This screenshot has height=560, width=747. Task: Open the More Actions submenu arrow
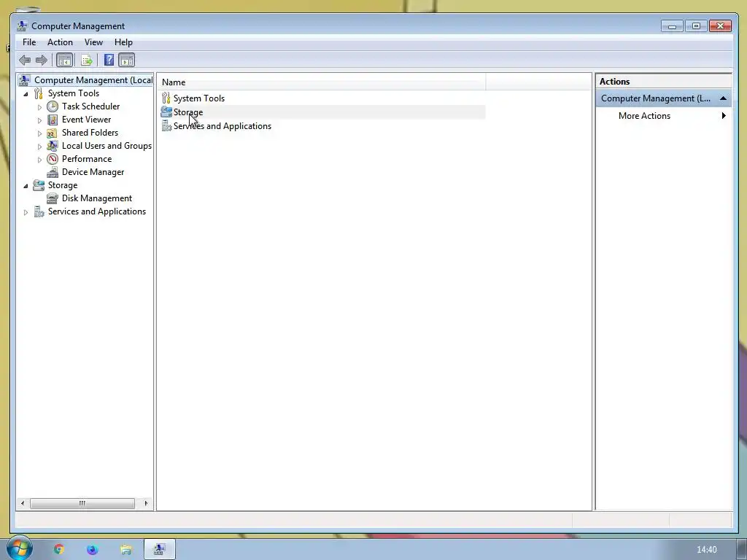[x=724, y=116]
